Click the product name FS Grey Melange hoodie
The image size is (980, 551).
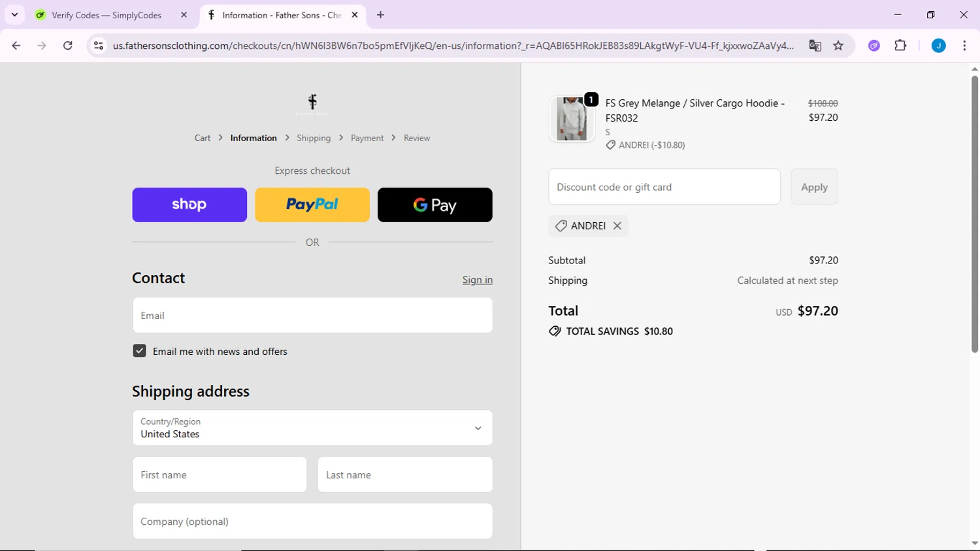pyautogui.click(x=695, y=110)
